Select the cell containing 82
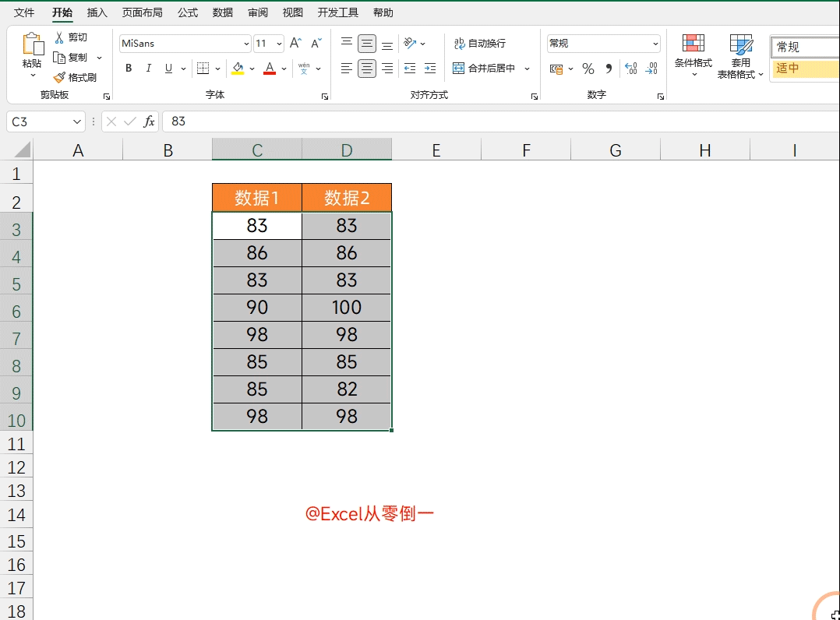The image size is (840, 620). click(x=347, y=389)
